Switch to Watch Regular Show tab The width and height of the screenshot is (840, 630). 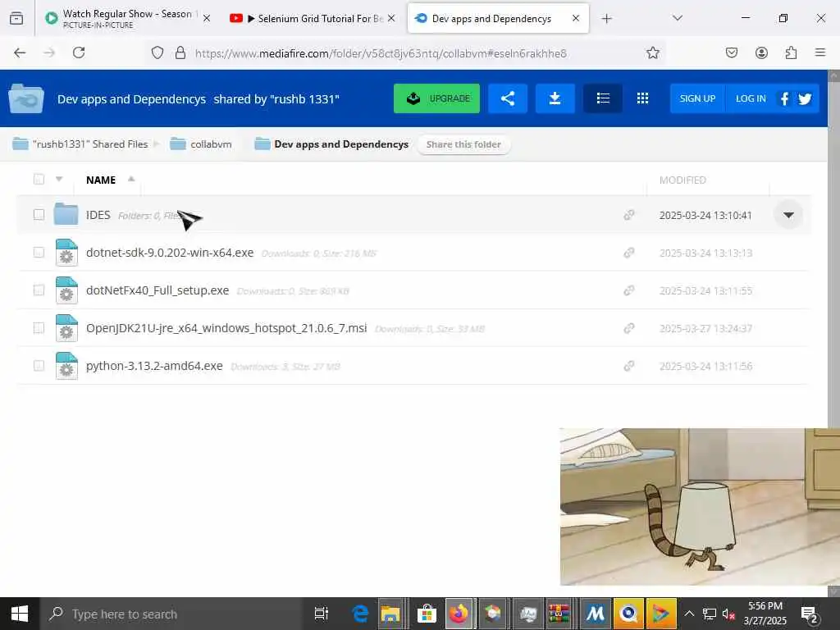[126, 18]
